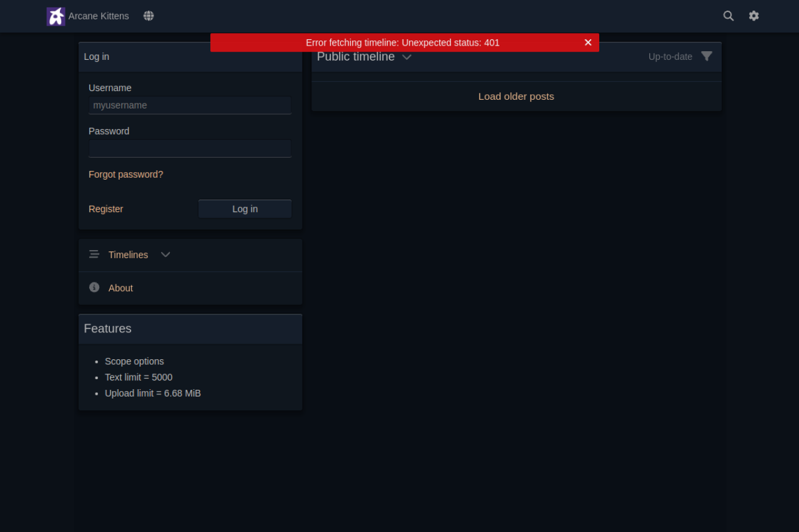Click the timeline filter funnel icon

706,56
